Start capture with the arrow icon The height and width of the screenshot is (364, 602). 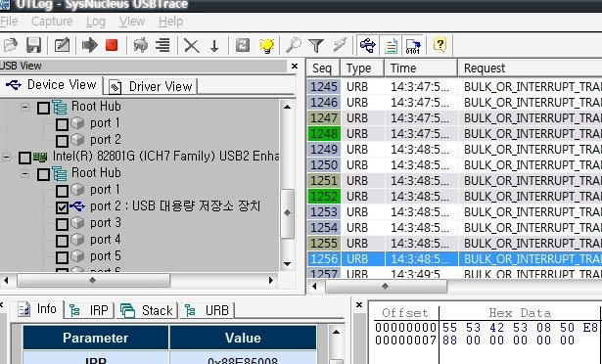tap(90, 45)
